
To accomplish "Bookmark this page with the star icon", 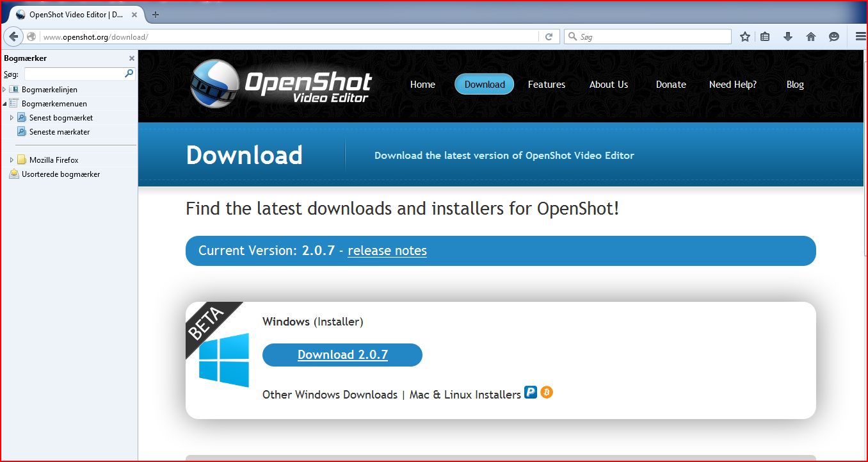I will pos(745,37).
